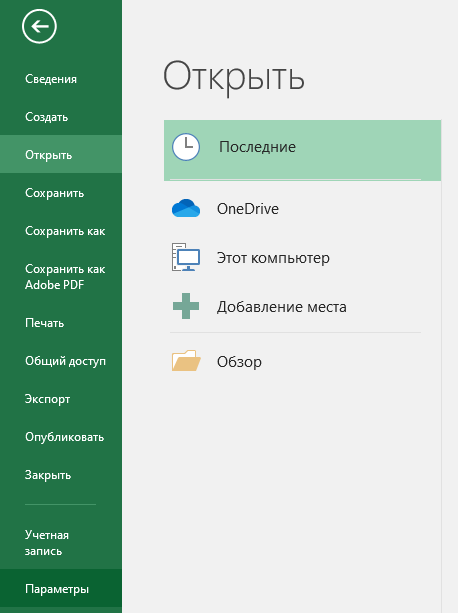Select Открыть in the sidebar
This screenshot has width=458, height=613.
[x=61, y=155]
